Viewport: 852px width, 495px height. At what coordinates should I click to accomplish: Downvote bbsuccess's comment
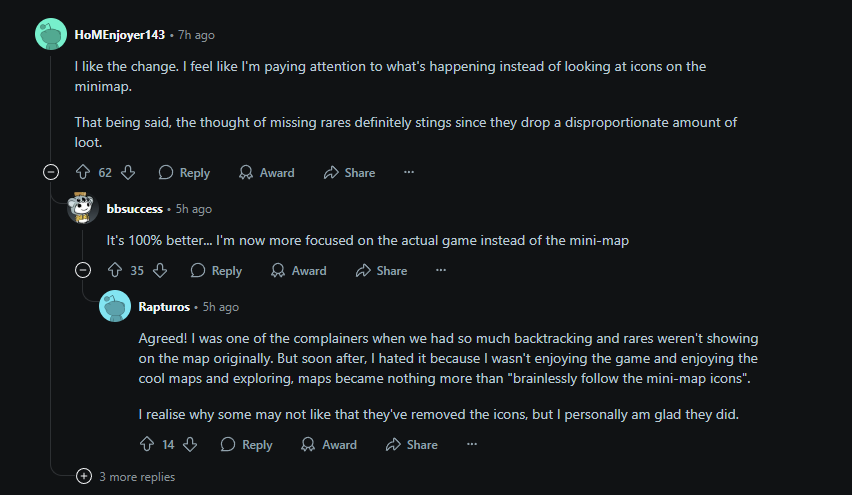pyautogui.click(x=159, y=270)
